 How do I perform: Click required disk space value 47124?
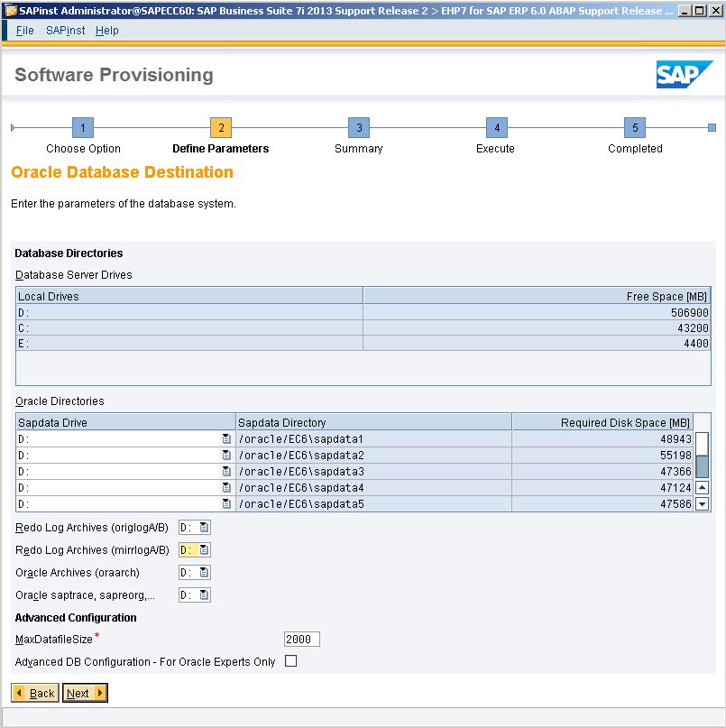tap(675, 487)
